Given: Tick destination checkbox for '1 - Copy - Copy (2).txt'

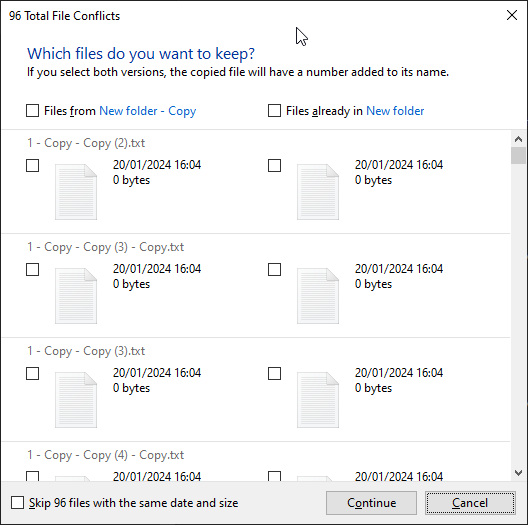Looking at the screenshot, I should (274, 165).
